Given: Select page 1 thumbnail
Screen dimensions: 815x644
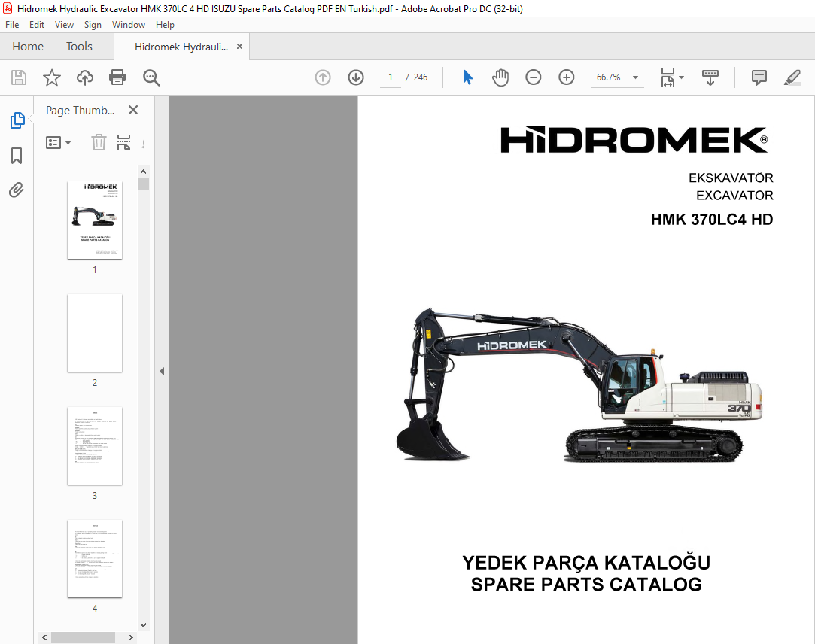Looking at the screenshot, I should 95,220.
